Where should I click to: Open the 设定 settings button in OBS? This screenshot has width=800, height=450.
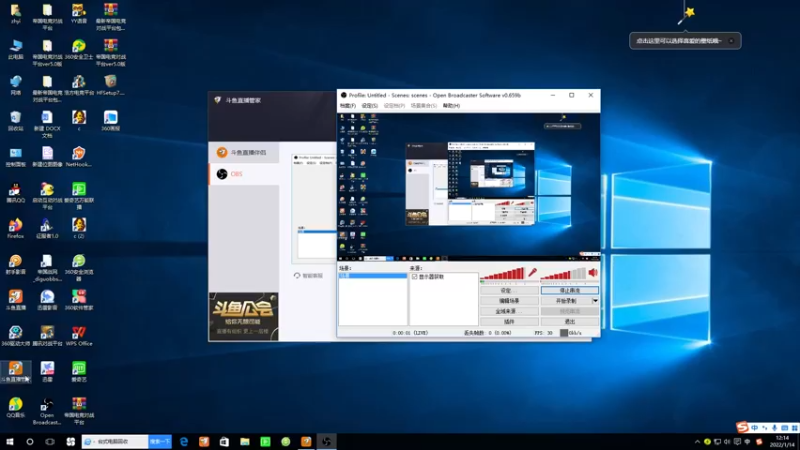(x=509, y=290)
